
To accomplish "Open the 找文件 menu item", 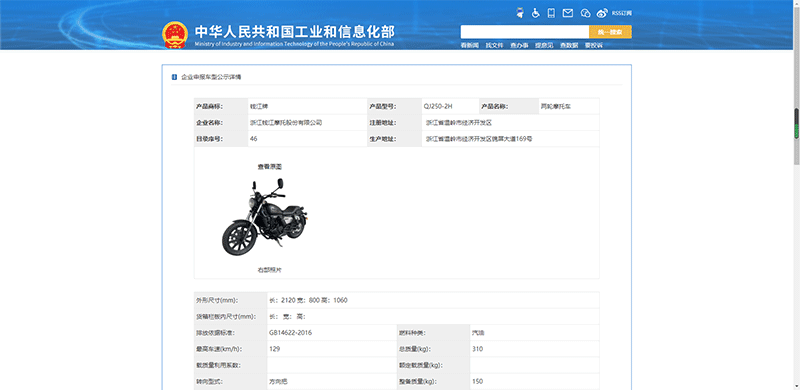I will tap(494, 45).
